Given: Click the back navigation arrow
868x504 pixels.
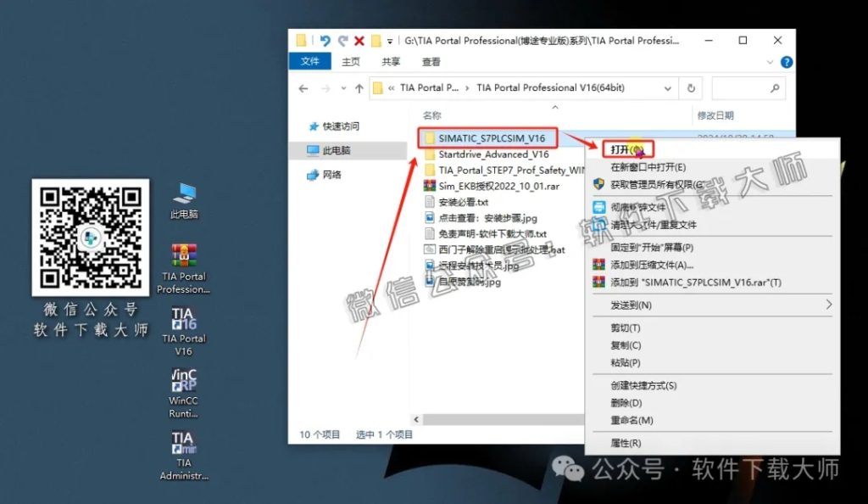Looking at the screenshot, I should (303, 87).
